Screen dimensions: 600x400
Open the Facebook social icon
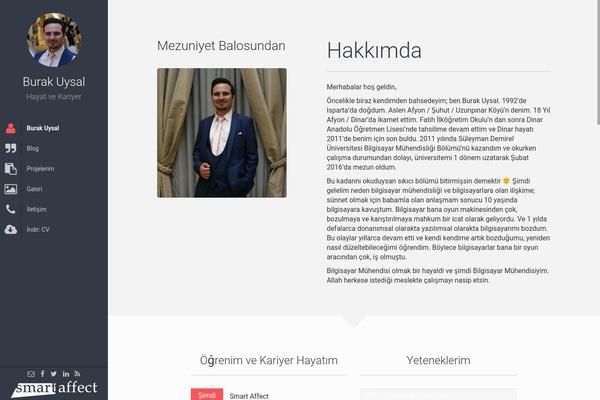point(42,374)
